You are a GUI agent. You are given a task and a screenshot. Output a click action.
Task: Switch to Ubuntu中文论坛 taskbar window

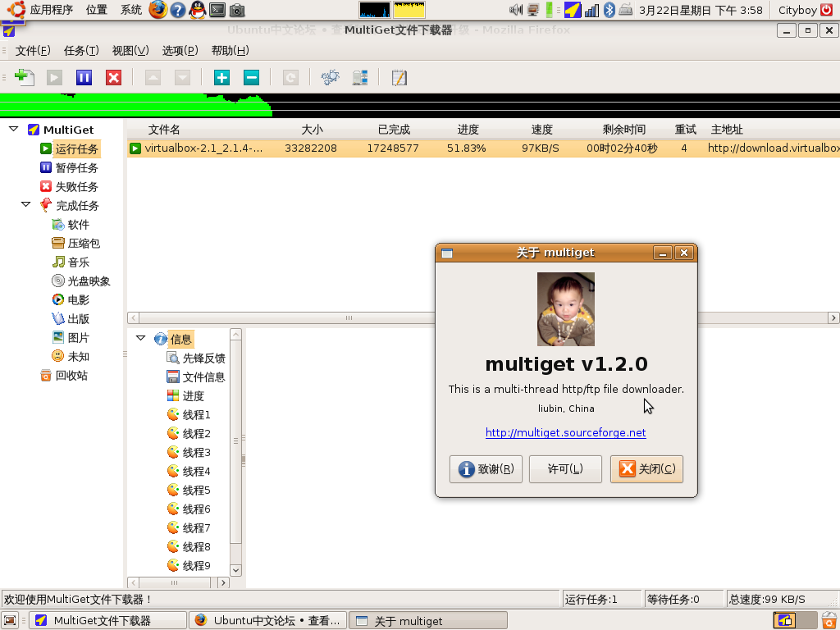pos(268,620)
